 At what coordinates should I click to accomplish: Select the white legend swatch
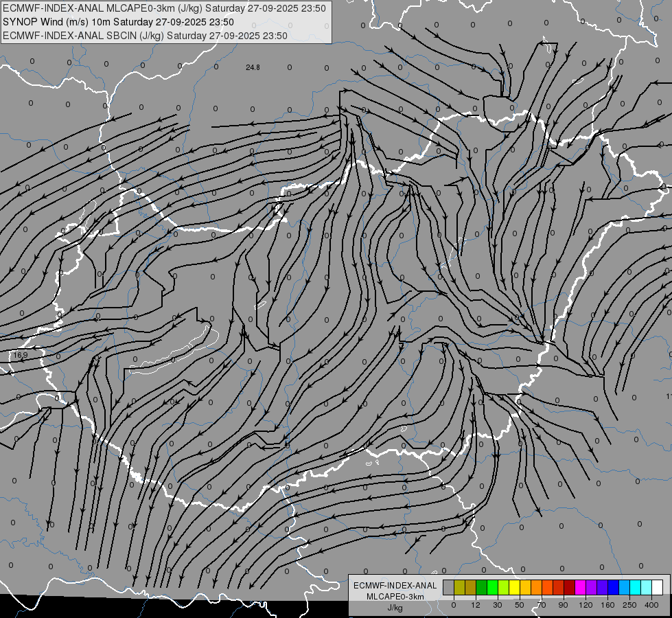pyautogui.click(x=657, y=587)
